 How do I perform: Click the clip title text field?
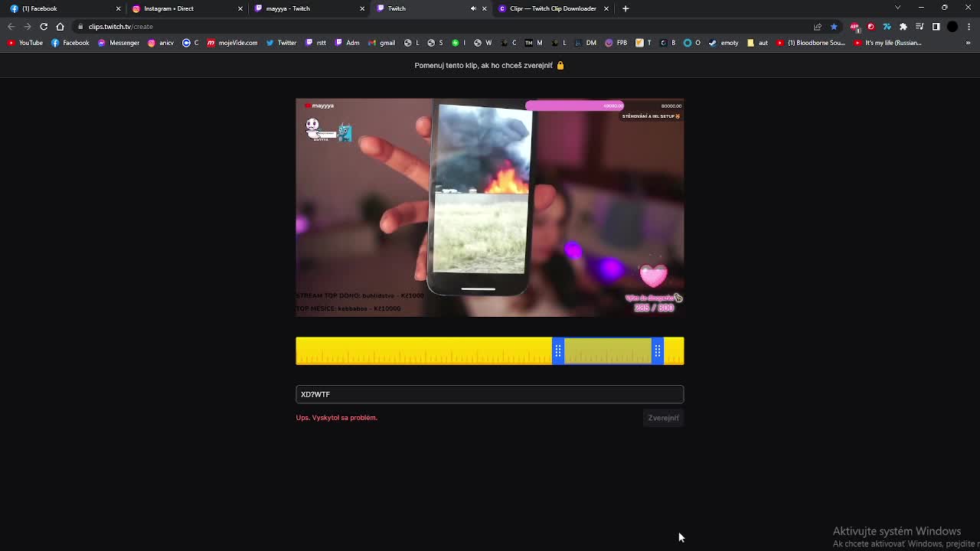click(490, 394)
